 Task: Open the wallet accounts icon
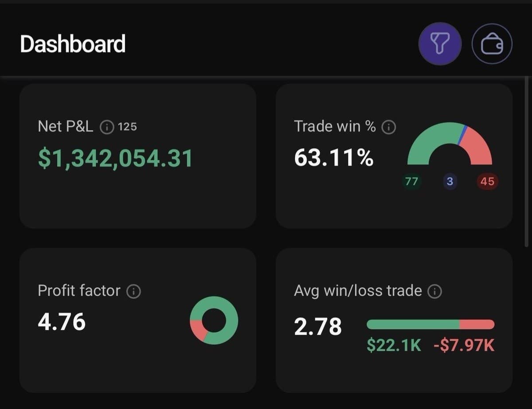[492, 44]
